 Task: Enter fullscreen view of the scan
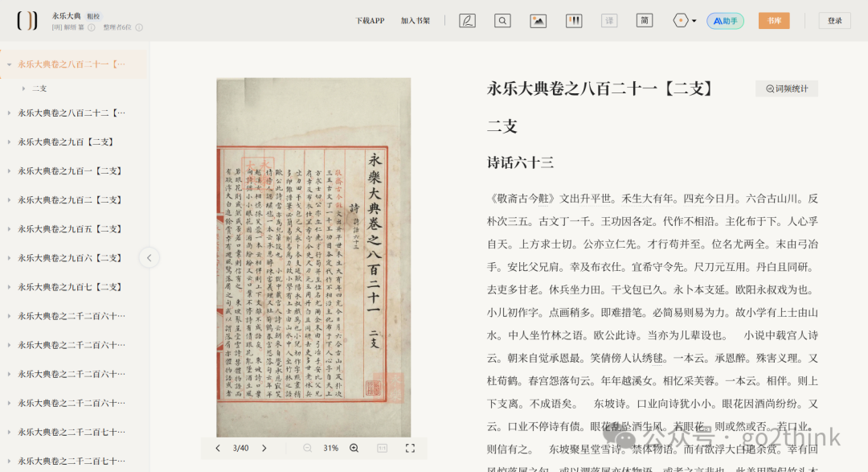point(410,448)
